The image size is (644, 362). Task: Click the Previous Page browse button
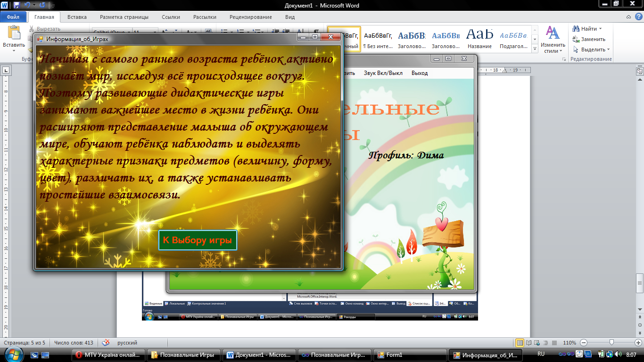(x=640, y=317)
